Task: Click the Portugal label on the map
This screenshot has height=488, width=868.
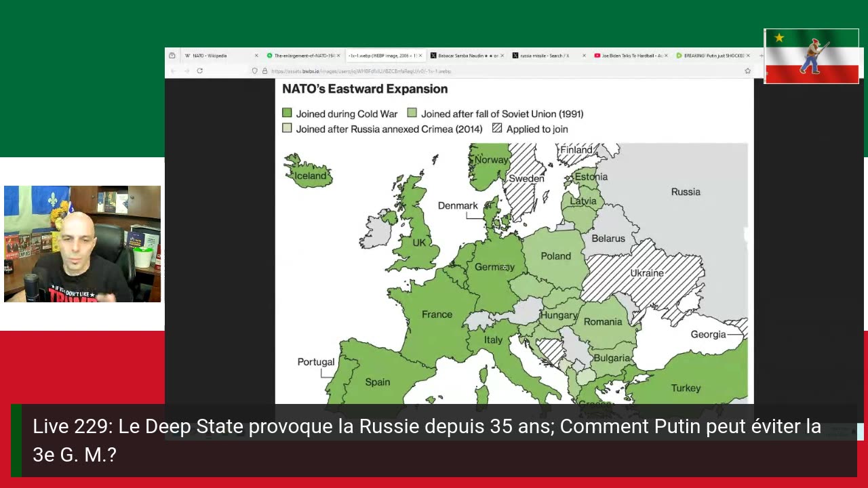Action: pos(316,362)
